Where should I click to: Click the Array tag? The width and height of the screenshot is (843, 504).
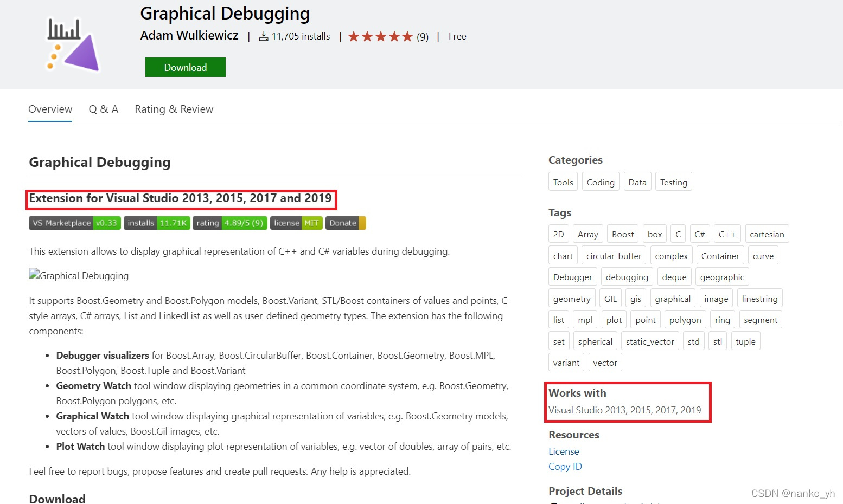tap(588, 234)
